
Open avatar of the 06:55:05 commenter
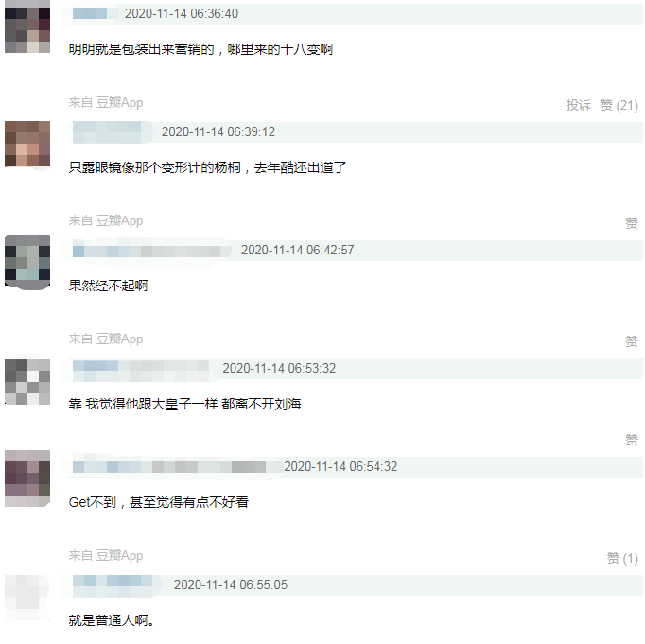tap(27, 597)
